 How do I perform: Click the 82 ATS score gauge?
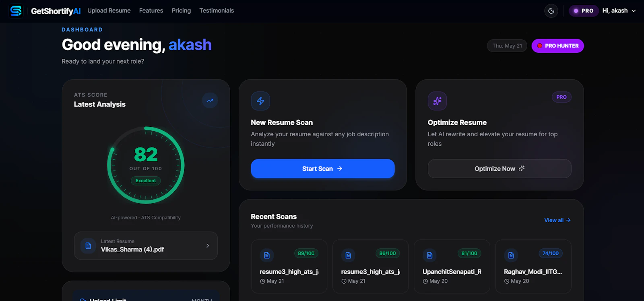(x=146, y=165)
